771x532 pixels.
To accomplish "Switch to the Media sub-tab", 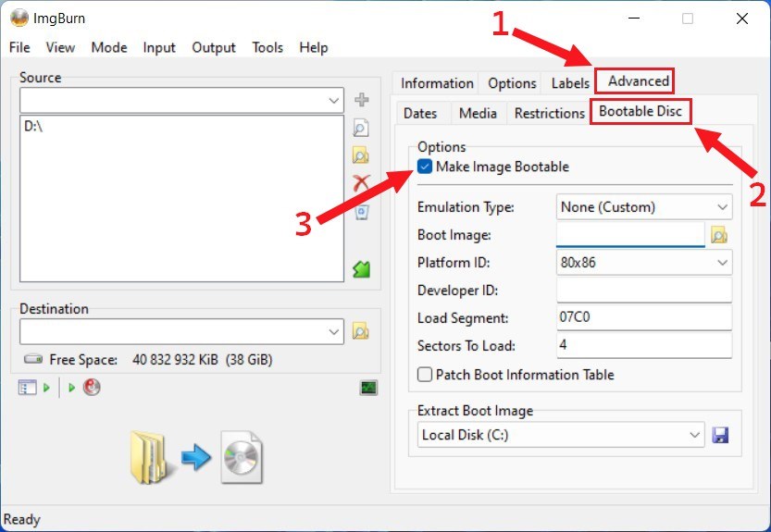I will 478,113.
